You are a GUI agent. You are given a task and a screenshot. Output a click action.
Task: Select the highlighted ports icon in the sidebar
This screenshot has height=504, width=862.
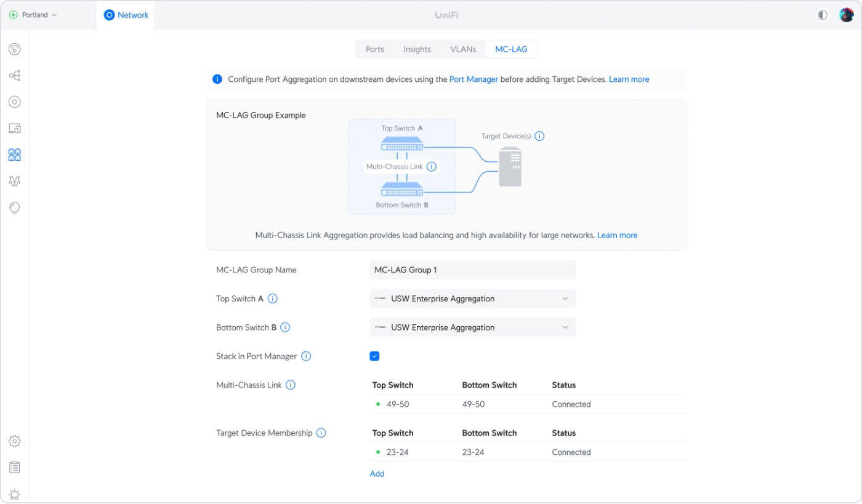15,154
